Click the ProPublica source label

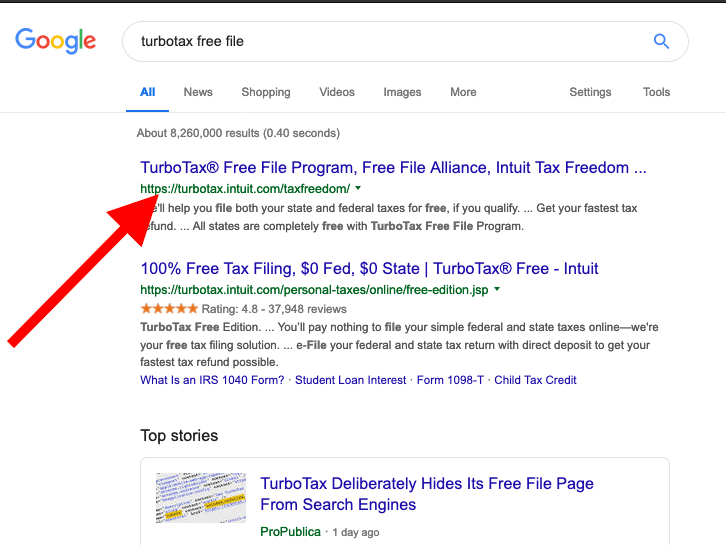click(290, 532)
